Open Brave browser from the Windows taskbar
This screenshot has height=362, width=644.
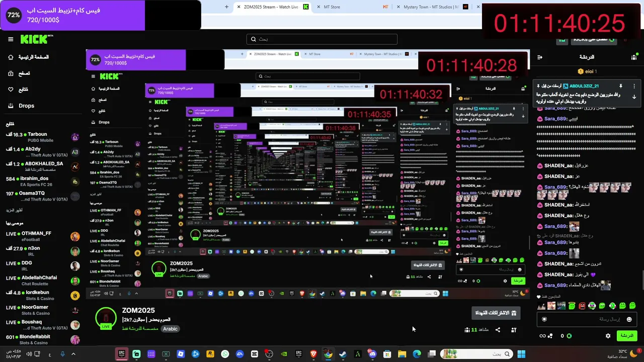313,354
